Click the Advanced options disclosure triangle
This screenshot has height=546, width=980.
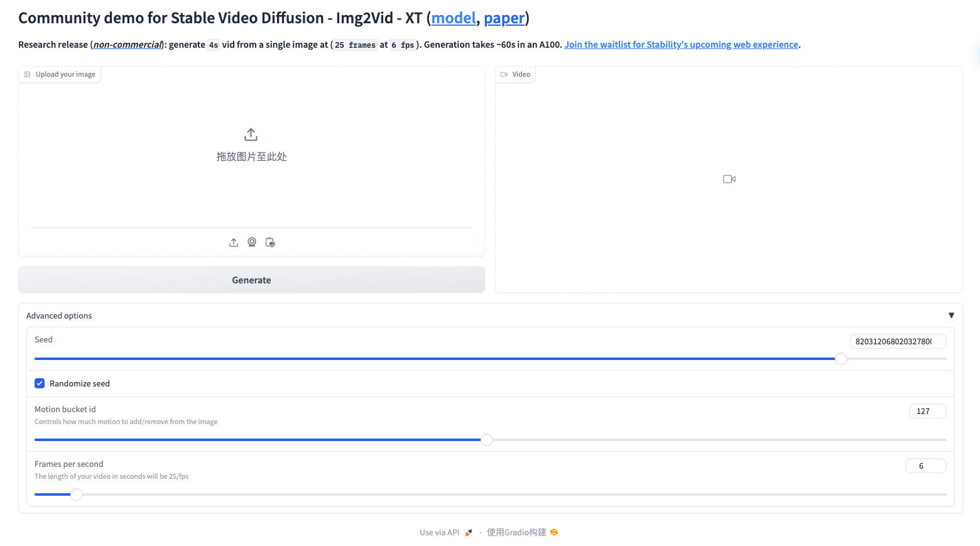951,315
